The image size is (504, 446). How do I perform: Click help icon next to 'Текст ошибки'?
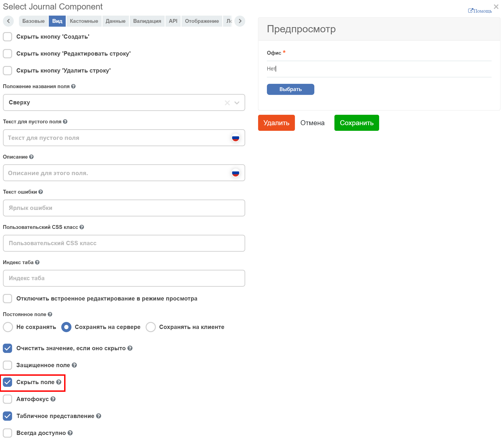pos(41,192)
